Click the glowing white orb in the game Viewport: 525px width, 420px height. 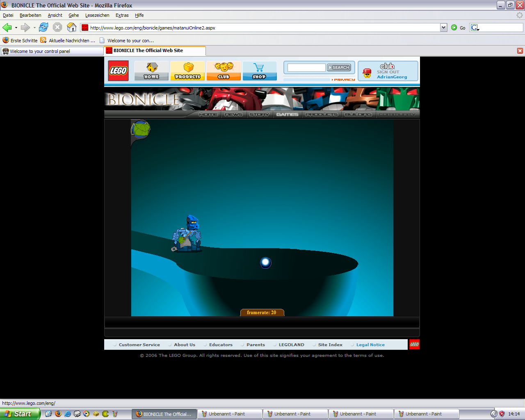tap(266, 262)
